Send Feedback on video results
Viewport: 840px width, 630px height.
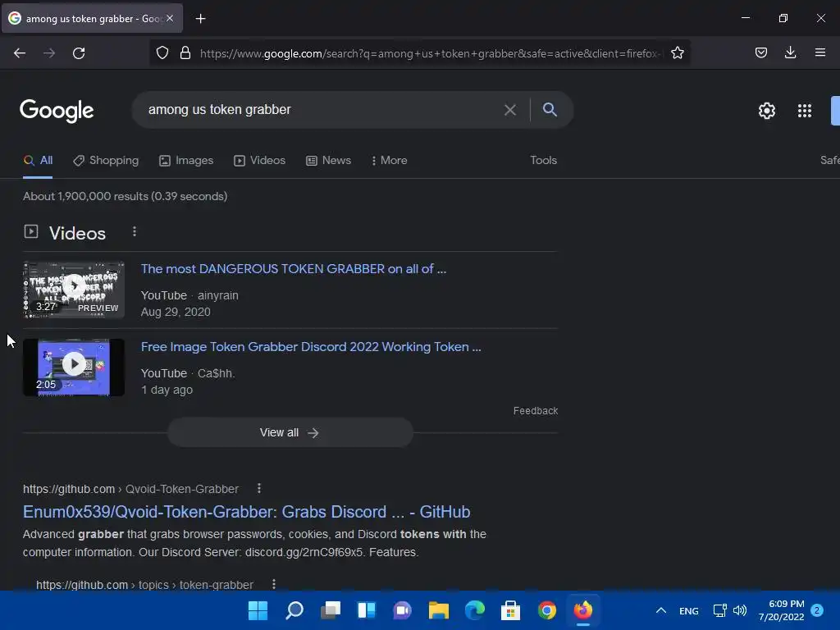(x=535, y=411)
